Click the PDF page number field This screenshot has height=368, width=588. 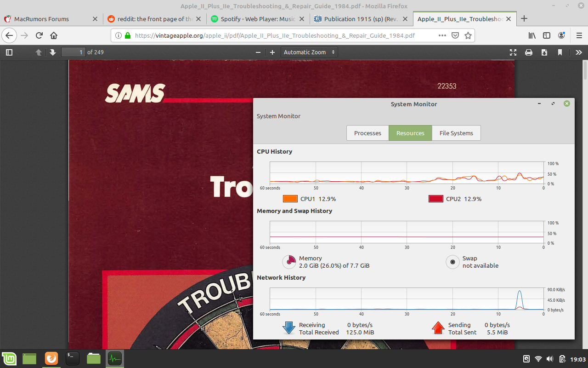click(73, 52)
